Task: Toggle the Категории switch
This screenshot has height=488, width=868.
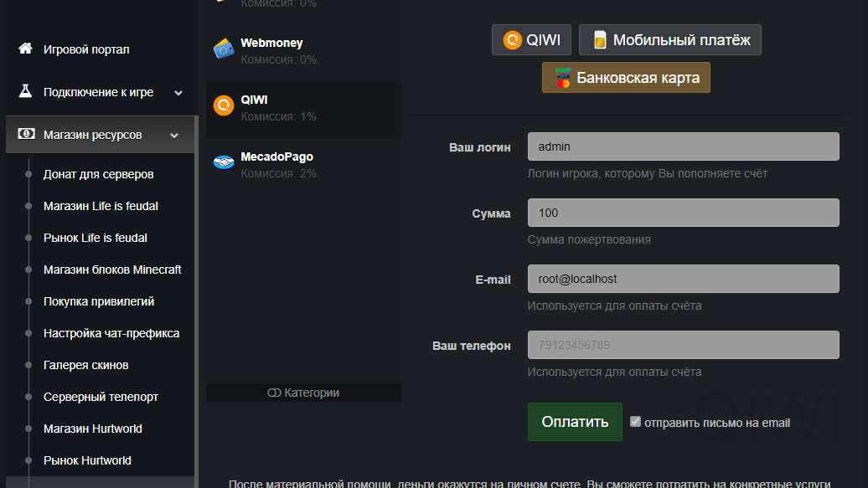Action: pyautogui.click(x=274, y=393)
